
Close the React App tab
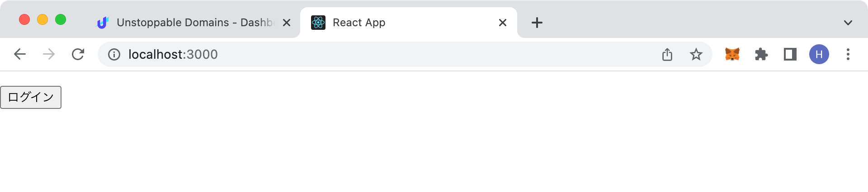pos(503,23)
